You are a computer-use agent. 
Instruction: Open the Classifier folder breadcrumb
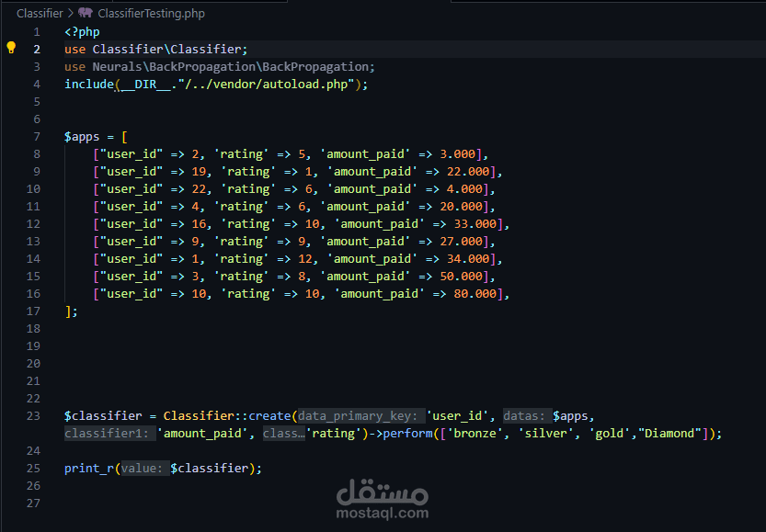tap(40, 13)
